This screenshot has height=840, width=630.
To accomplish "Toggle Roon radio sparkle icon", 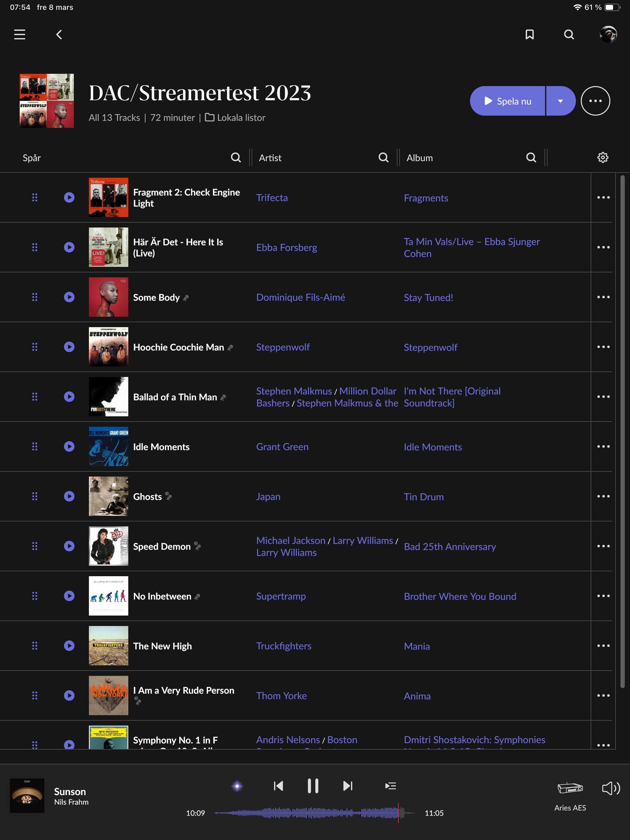I will point(237,786).
